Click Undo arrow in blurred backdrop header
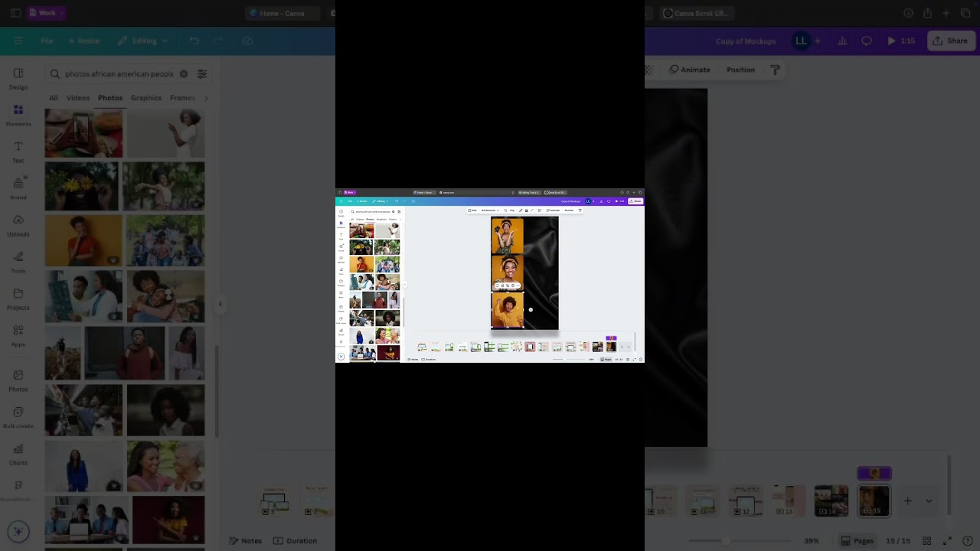 click(194, 41)
